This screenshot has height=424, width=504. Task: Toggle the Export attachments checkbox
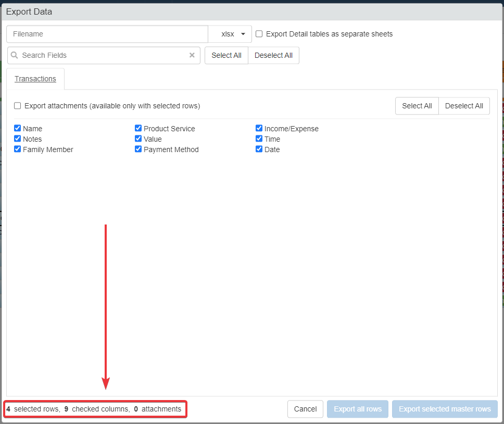(18, 106)
